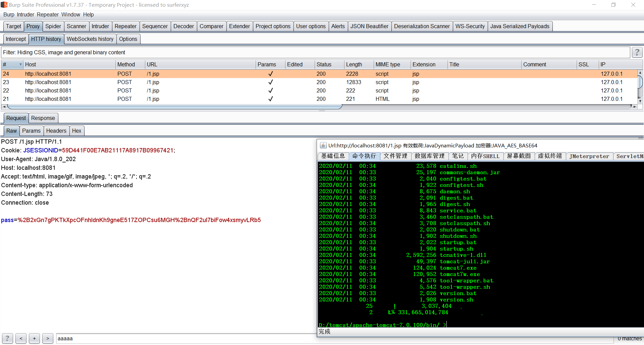Switch to the Extender tab
Image resolution: width=644 pixels, height=345 pixels.
(239, 26)
